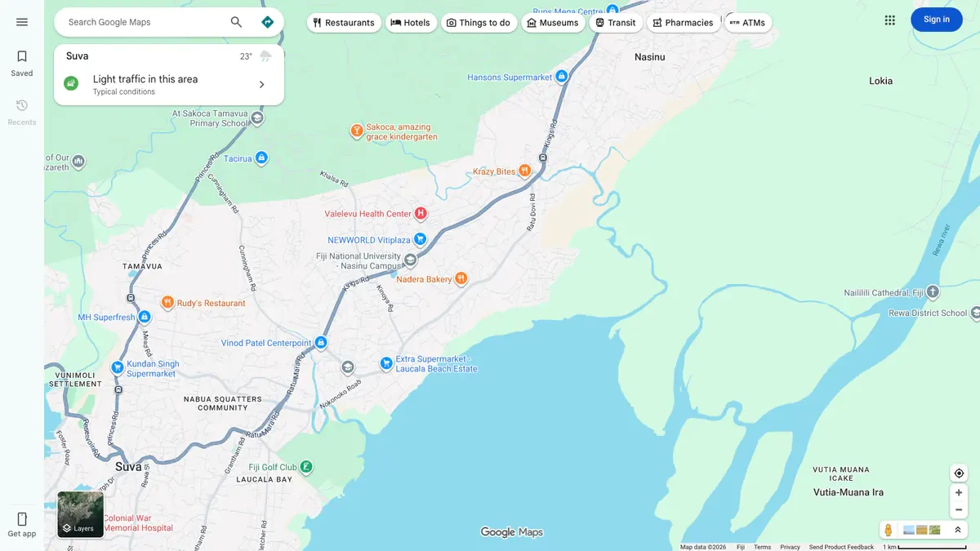
Task: Click Send Product Feedback link
Action: [x=841, y=547]
